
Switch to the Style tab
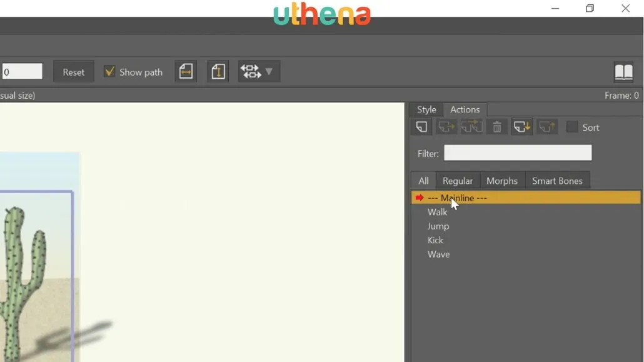click(x=426, y=109)
